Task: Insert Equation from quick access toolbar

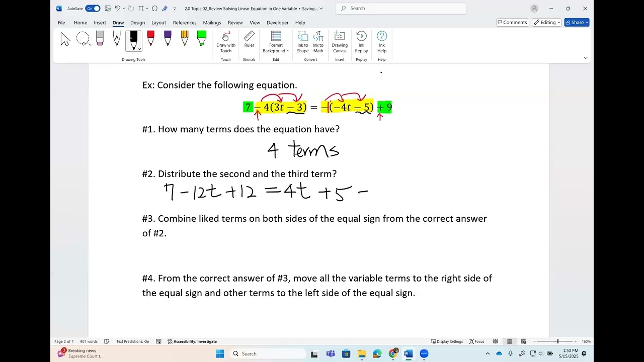Action: (x=141, y=9)
